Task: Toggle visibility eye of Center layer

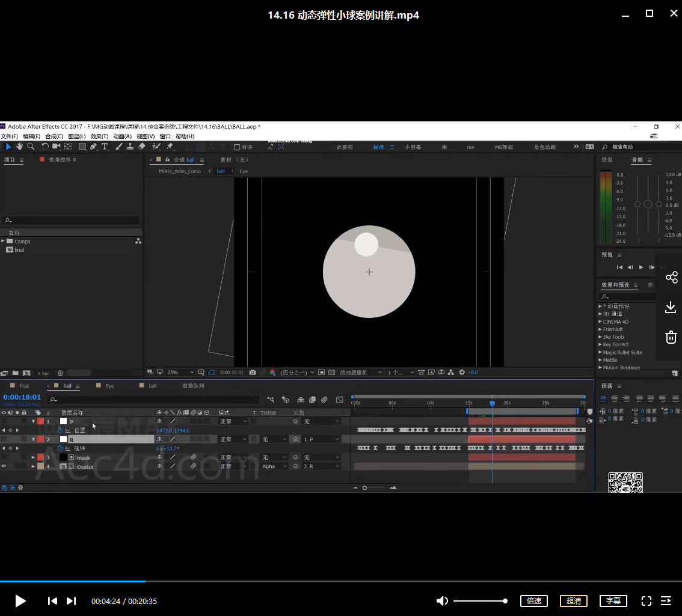Action: [4, 466]
